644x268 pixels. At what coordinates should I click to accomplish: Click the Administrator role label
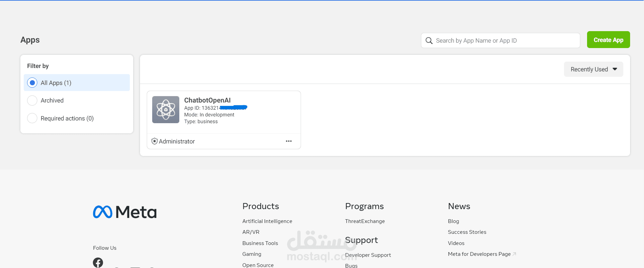(177, 141)
